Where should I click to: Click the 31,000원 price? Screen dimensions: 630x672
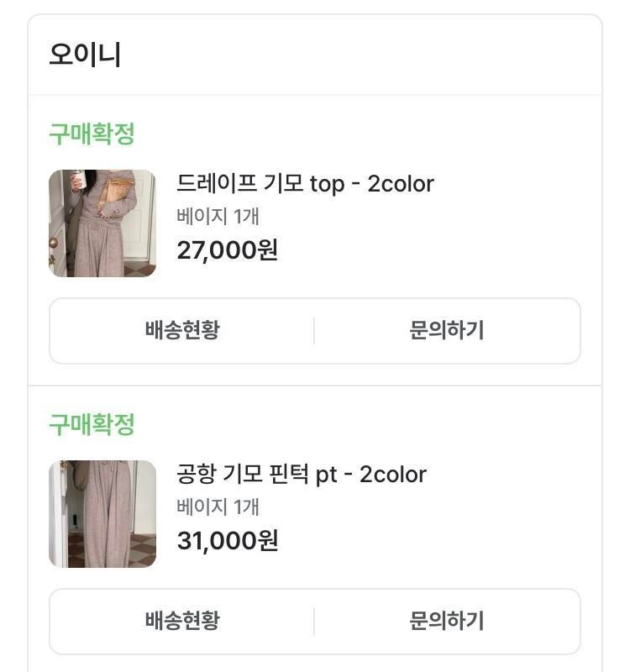tap(227, 540)
